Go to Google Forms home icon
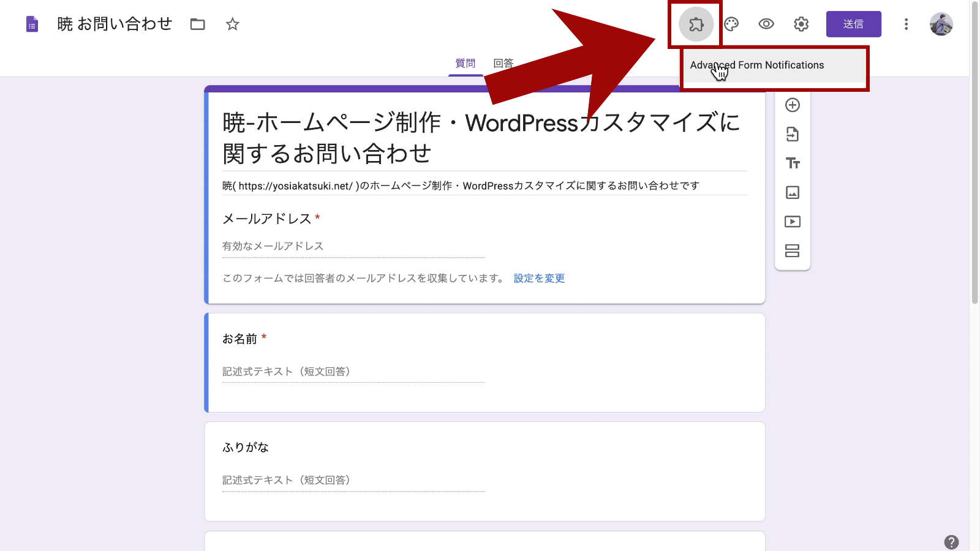980x551 pixels. pos(32,24)
